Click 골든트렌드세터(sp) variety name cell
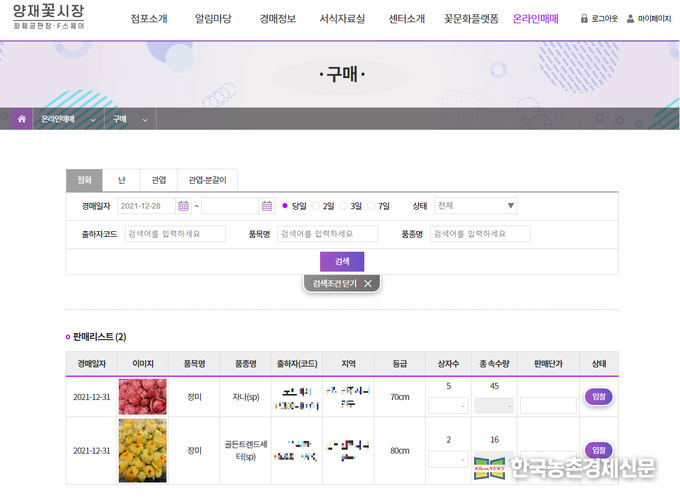Viewport: 680px width, 504px height. coord(246,450)
